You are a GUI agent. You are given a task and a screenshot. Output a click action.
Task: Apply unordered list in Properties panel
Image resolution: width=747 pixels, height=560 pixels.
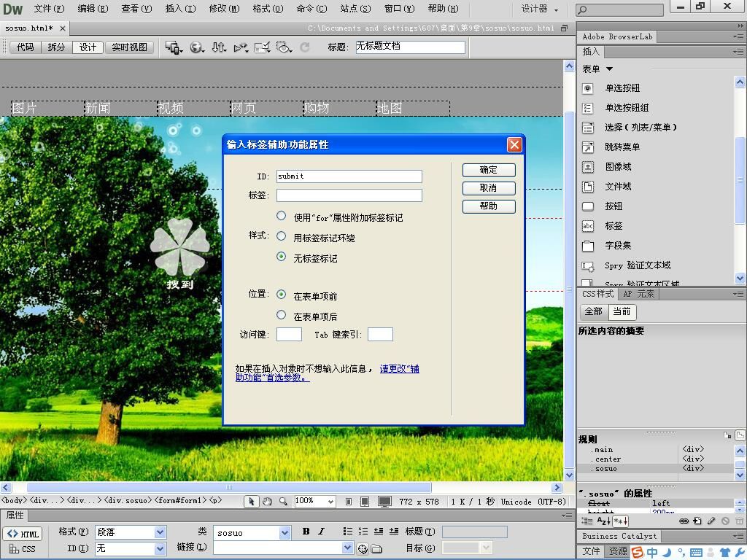pos(348,532)
